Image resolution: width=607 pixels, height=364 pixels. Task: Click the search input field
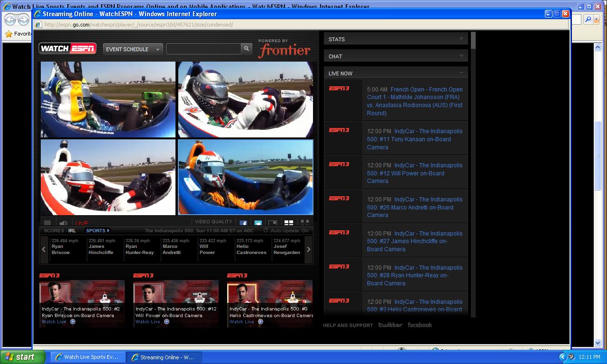click(x=203, y=48)
